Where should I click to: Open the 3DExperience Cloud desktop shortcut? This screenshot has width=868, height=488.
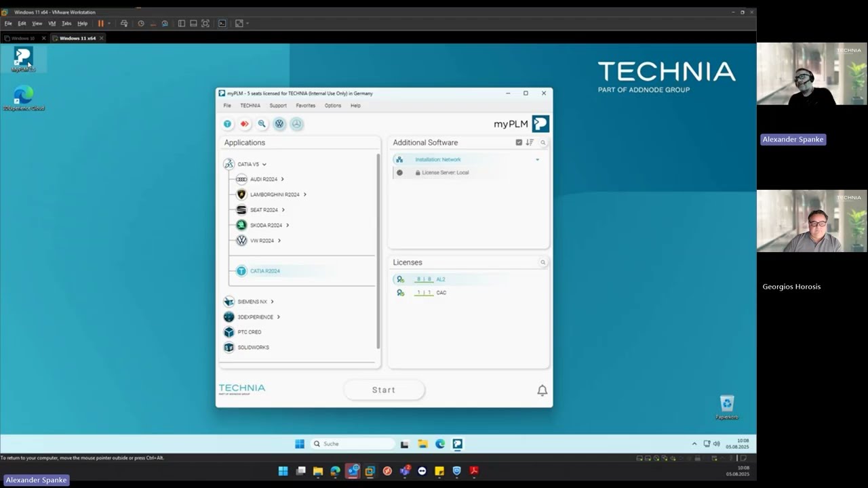coord(23,98)
